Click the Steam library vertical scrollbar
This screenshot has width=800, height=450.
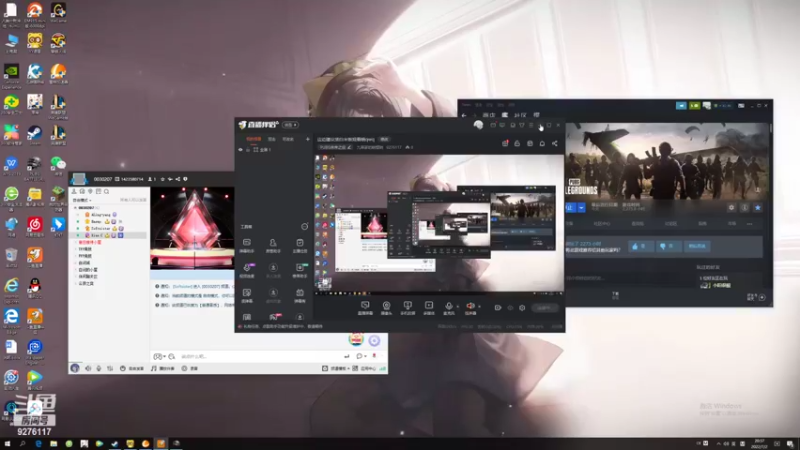click(x=770, y=129)
